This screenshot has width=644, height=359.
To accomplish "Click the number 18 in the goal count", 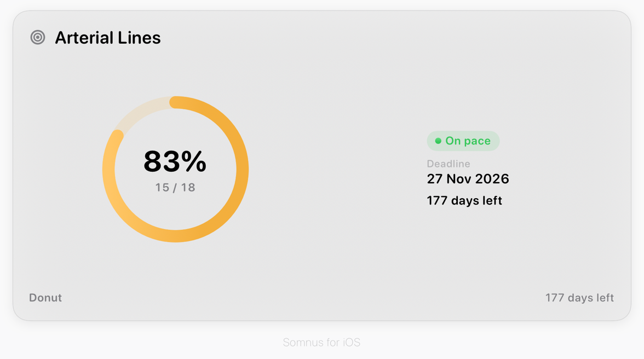I will 188,188.
